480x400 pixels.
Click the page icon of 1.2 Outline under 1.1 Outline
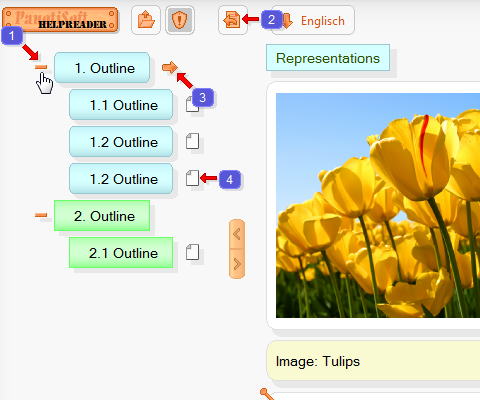(x=192, y=141)
